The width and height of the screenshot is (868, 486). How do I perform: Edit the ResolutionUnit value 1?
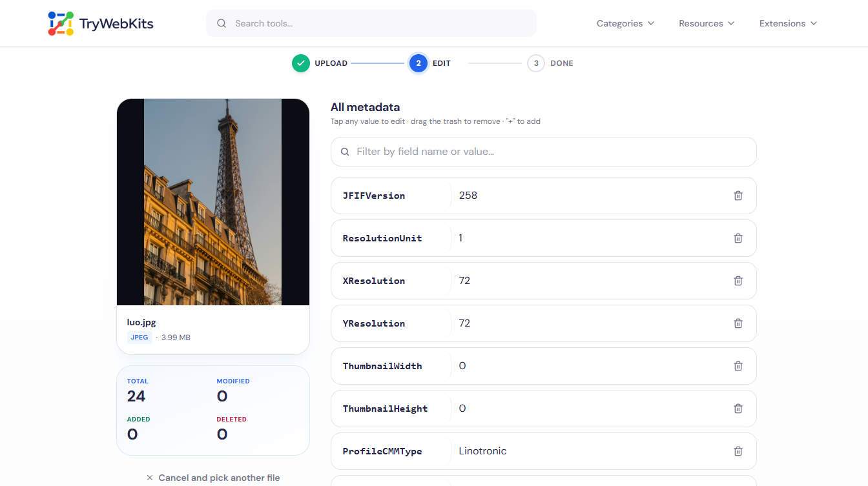pos(460,238)
